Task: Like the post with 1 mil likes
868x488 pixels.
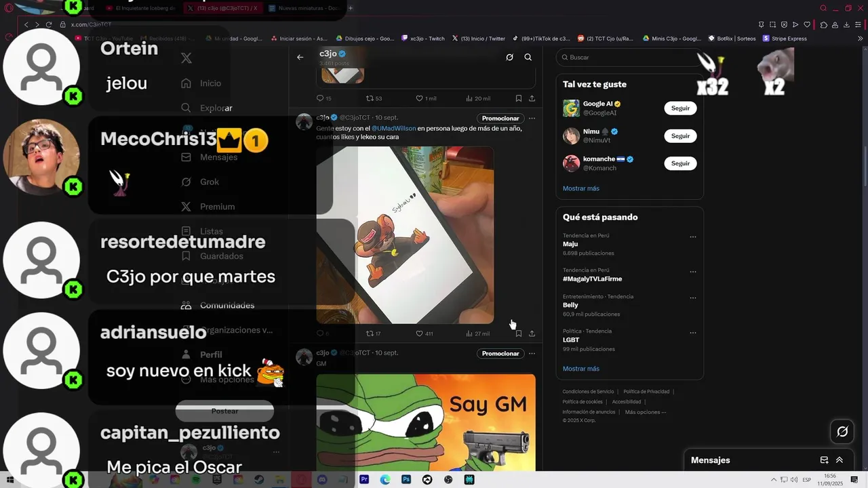Action: point(419,98)
